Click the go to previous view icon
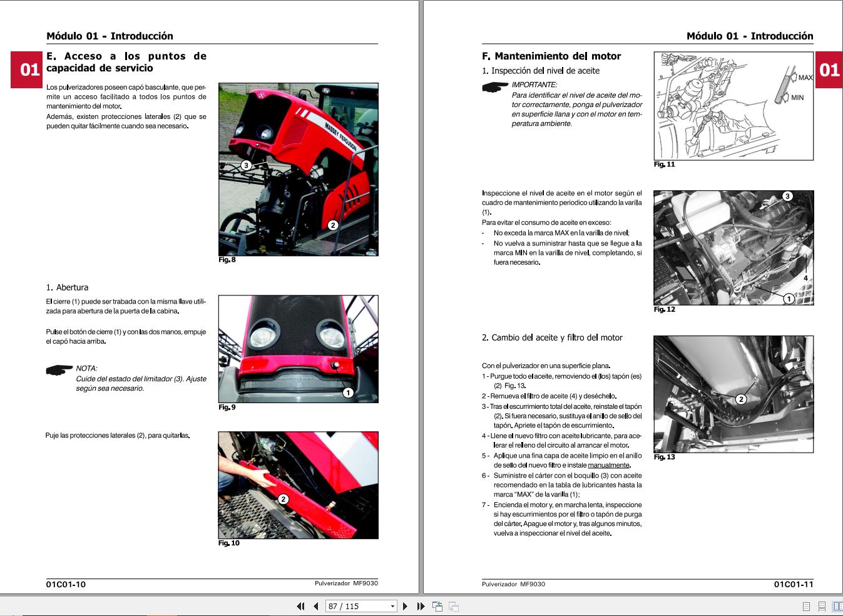 [437, 606]
